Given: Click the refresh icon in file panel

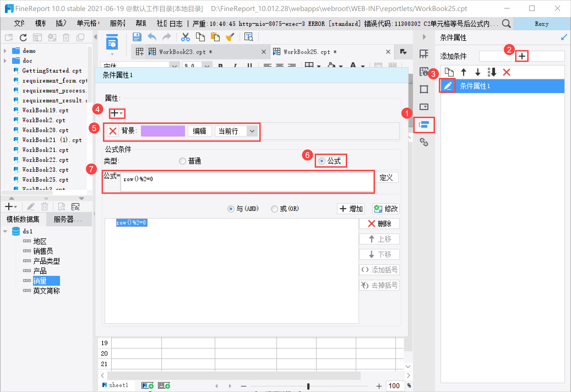Looking at the screenshot, I should [x=23, y=37].
